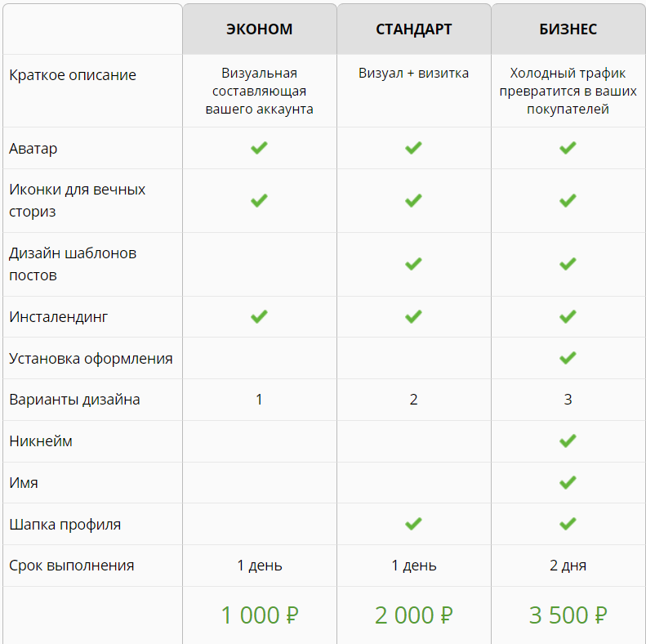Click the Краткое описание row label
Screen dimensions: 646x644
[73, 75]
